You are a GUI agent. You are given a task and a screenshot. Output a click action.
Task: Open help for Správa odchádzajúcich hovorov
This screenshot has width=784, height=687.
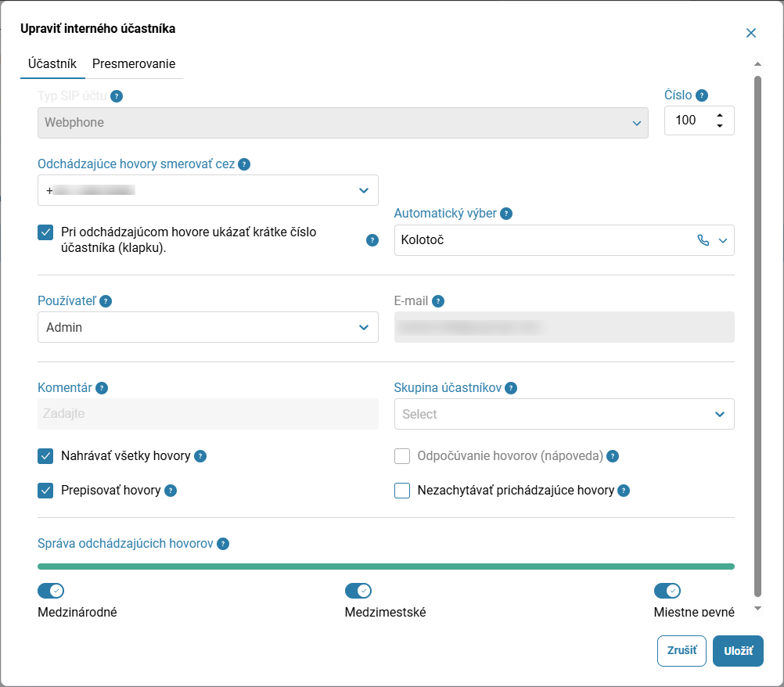point(223,544)
